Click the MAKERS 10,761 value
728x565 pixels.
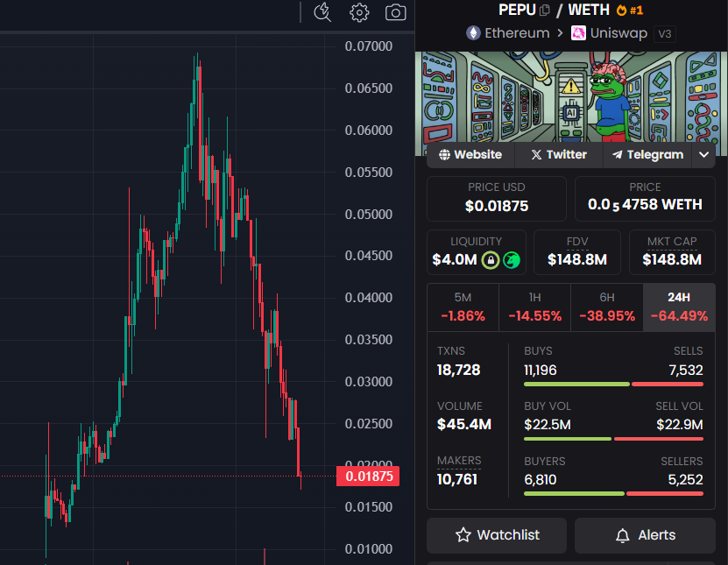pyautogui.click(x=456, y=479)
